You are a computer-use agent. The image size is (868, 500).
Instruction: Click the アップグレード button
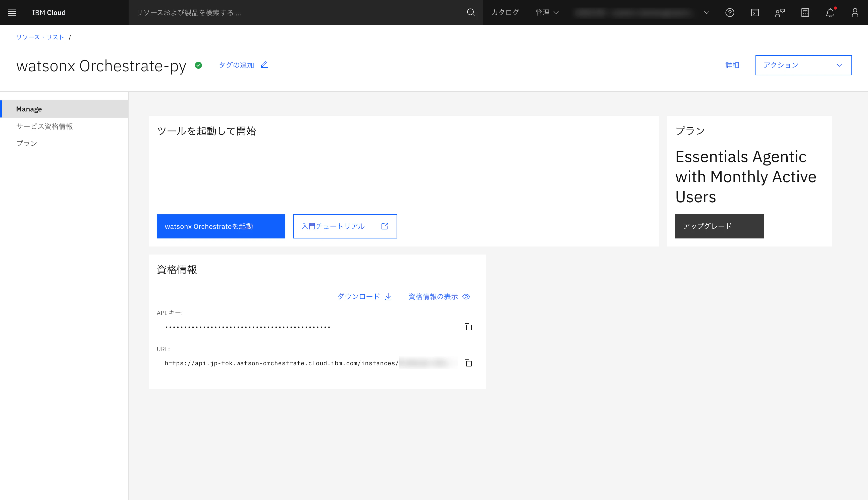click(x=719, y=226)
